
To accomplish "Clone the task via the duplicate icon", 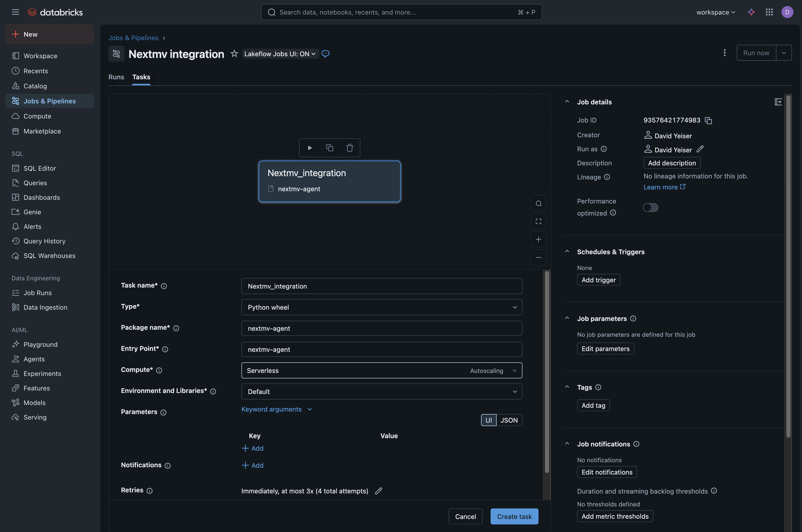I will pyautogui.click(x=329, y=148).
